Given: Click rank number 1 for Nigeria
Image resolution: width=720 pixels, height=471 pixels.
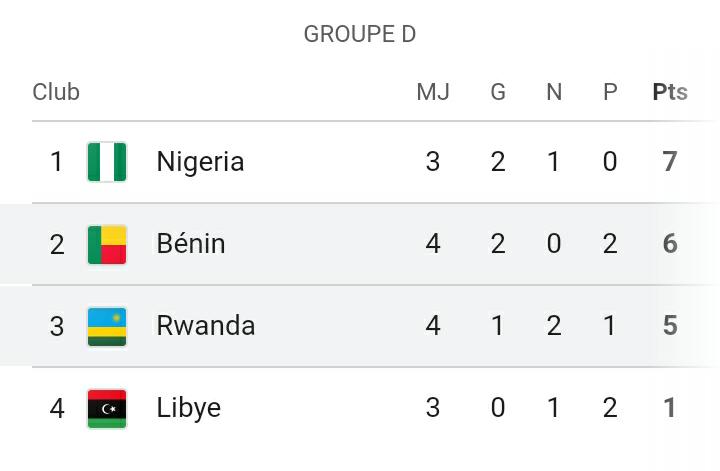Looking at the screenshot, I should tap(56, 162).
